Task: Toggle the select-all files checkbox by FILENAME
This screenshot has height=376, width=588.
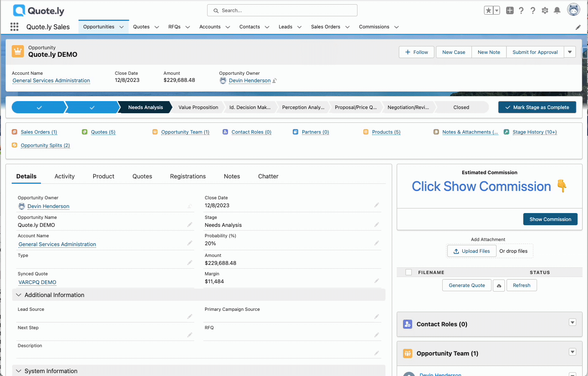Action: [409, 272]
